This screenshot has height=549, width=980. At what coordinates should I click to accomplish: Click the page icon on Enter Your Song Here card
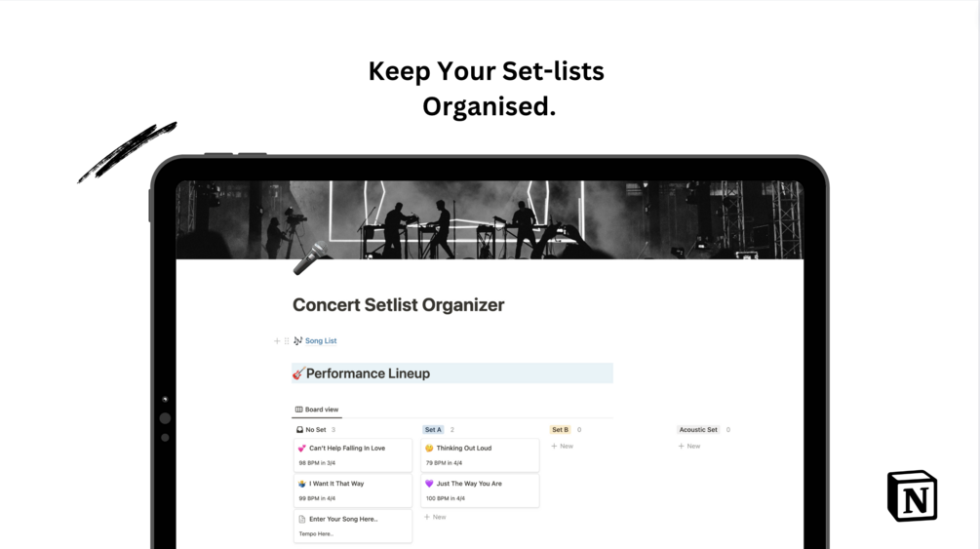[302, 520]
